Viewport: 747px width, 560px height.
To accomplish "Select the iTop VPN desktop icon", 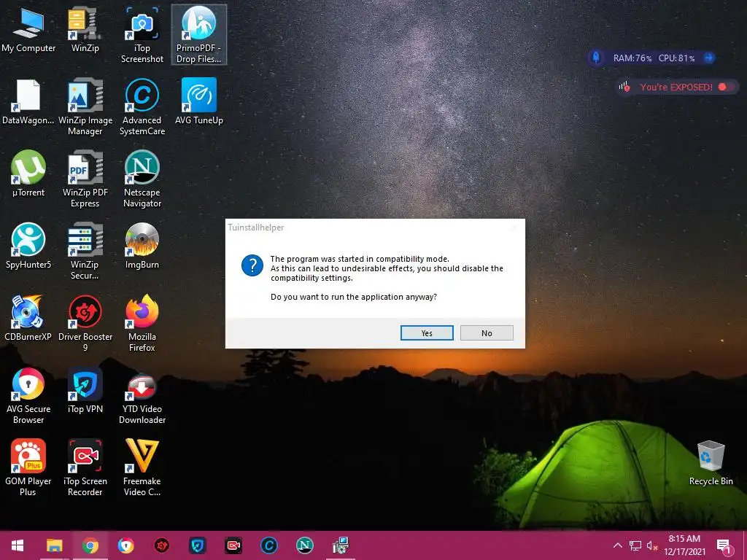I will 85,391.
